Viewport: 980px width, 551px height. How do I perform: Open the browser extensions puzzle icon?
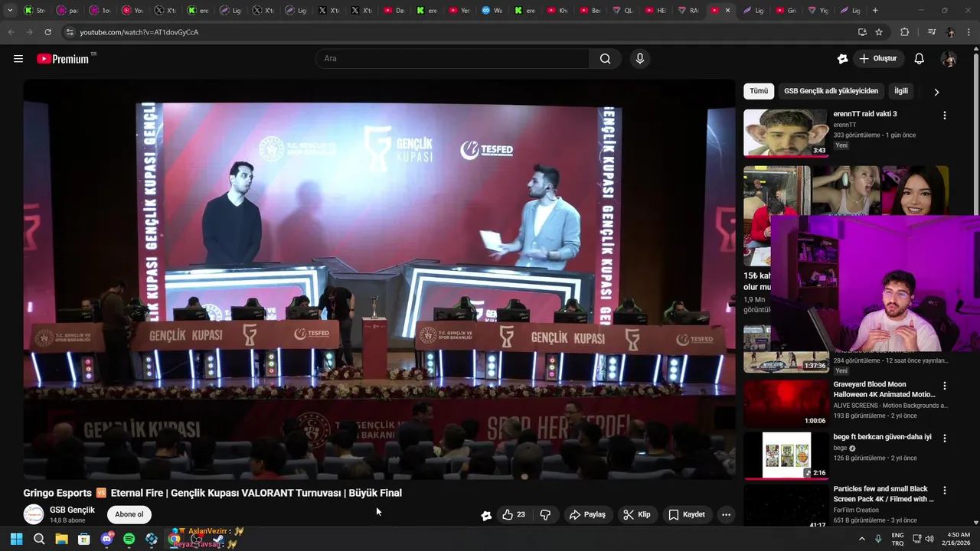tap(905, 32)
